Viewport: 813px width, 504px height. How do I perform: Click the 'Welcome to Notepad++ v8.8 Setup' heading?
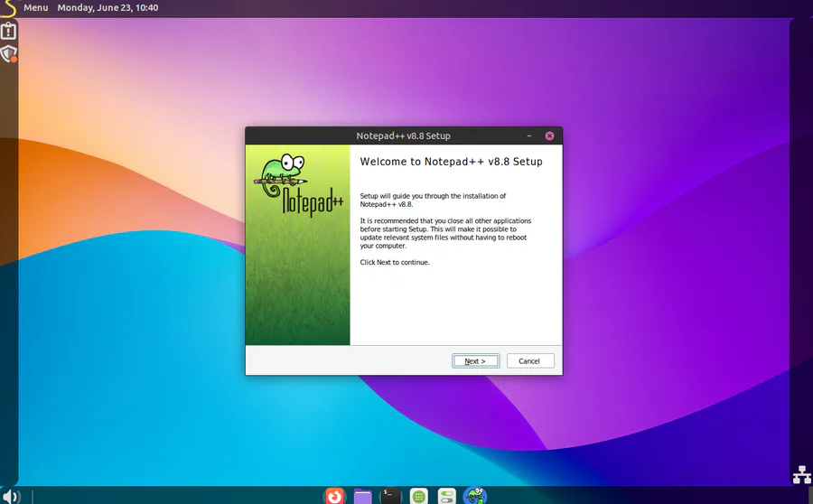pos(451,162)
